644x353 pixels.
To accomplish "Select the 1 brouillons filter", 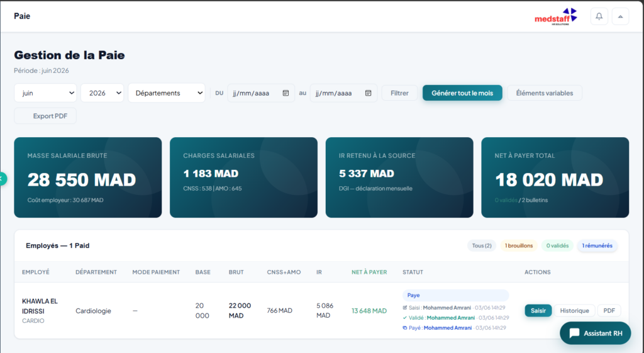I will (x=519, y=246).
